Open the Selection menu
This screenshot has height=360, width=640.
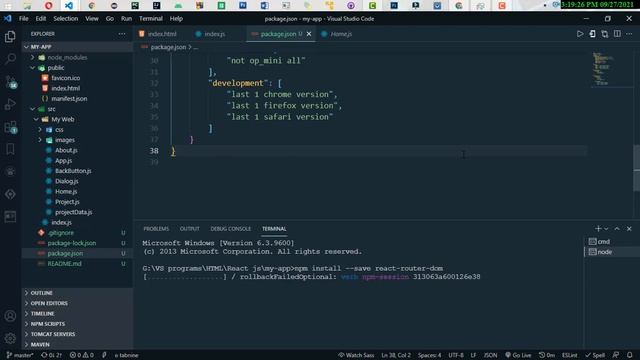[65, 18]
